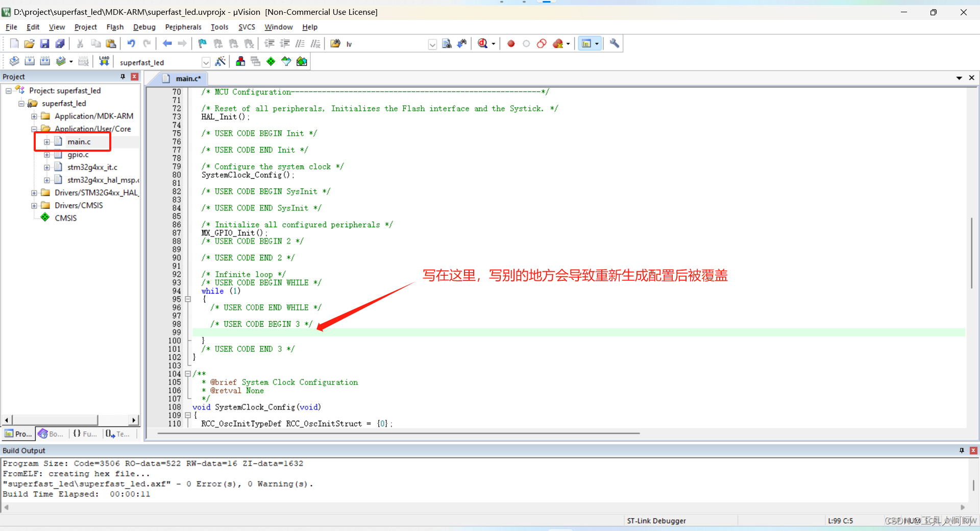Screen dimensions: 980x531
Task: Rebuild all target files
Action: click(x=45, y=62)
